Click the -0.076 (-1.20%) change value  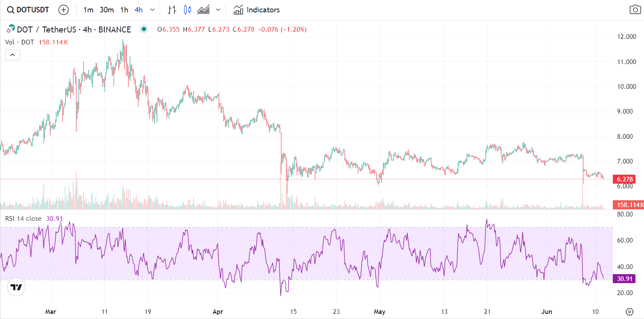click(282, 29)
